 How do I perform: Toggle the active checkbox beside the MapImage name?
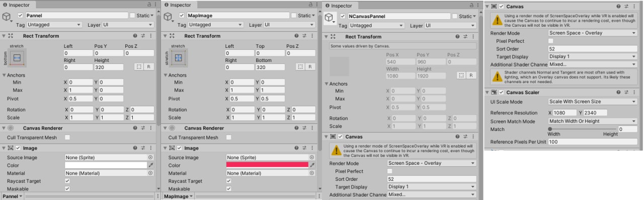tap(181, 16)
